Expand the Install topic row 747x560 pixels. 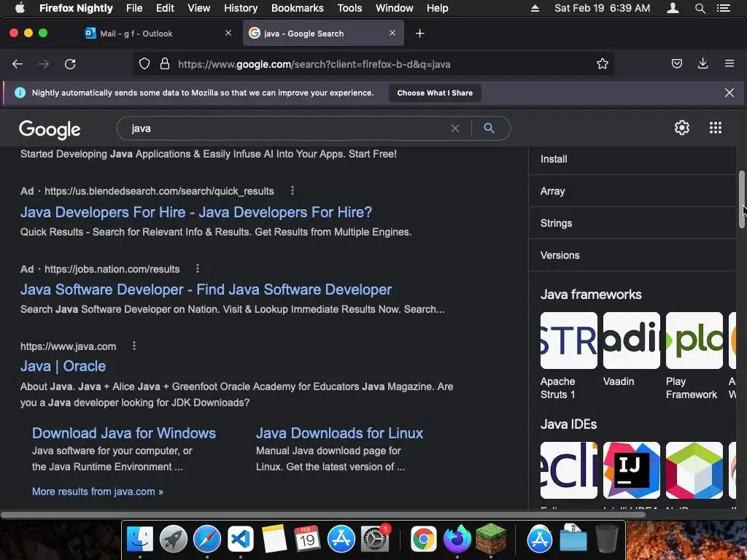pyautogui.click(x=632, y=159)
